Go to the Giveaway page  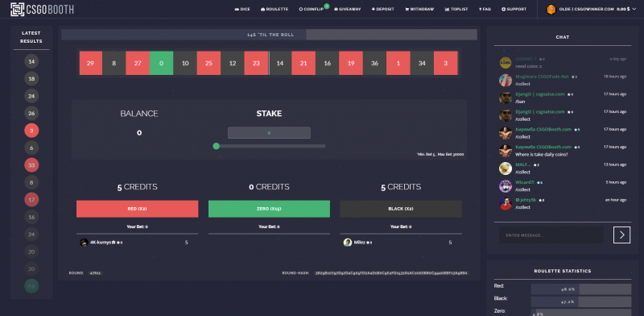[348, 9]
